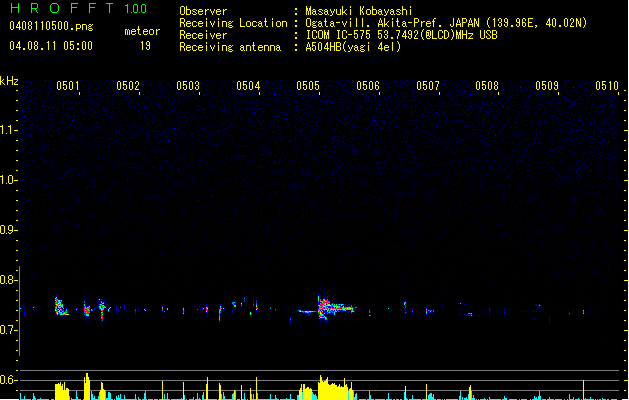The width and height of the screenshot is (629, 400).
Task: Click the 0505 time marker
Action: [308, 85]
